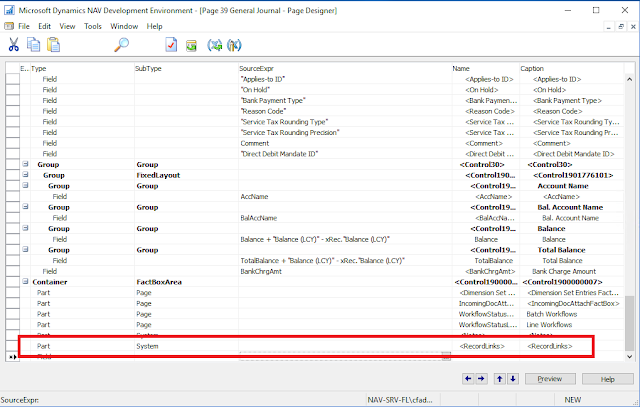Viewport: 640px width, 407px height.
Task: Move row up with blue up arrow
Action: coord(499,379)
